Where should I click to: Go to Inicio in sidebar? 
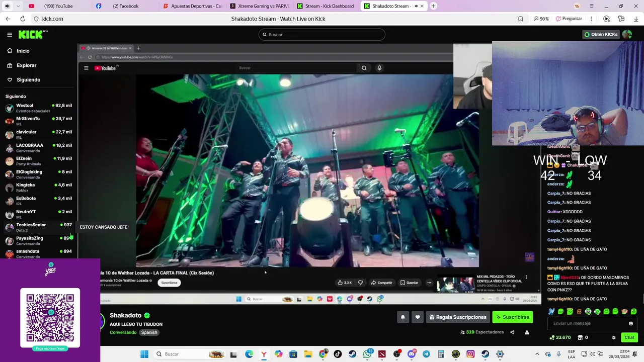pyautogui.click(x=23, y=51)
